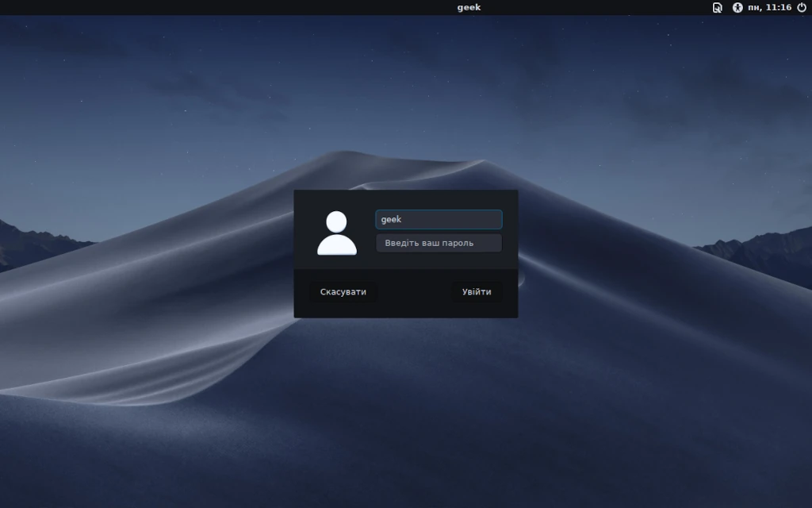Click the clock showing пн, 11:16
This screenshot has height=508, width=812.
tap(769, 7)
